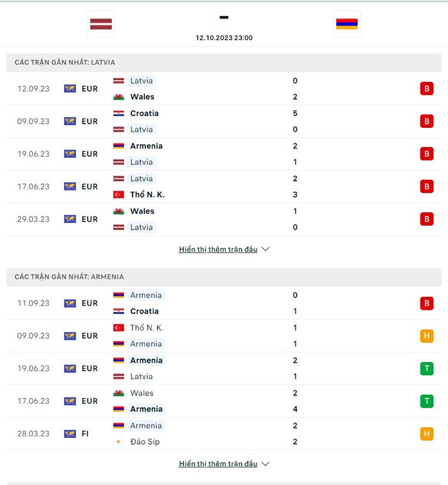Click the Turkey flag beside Thổ N. K.
The height and width of the screenshot is (485, 448).
tap(118, 194)
